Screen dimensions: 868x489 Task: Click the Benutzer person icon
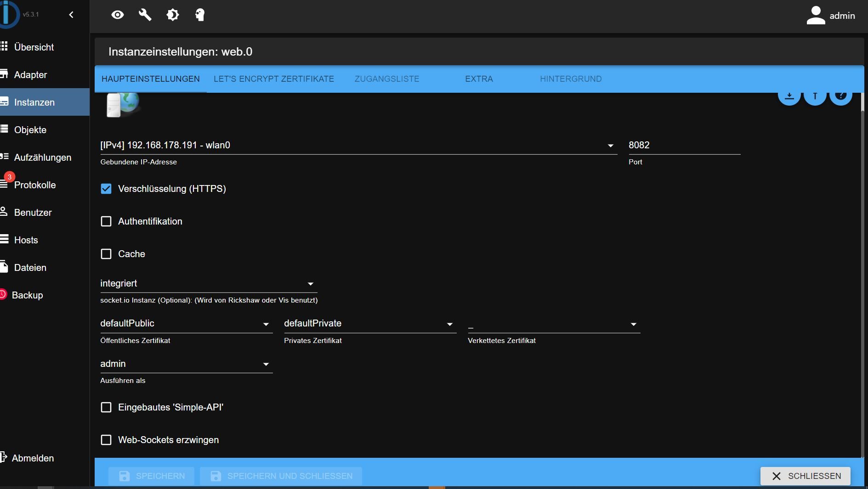tap(4, 212)
